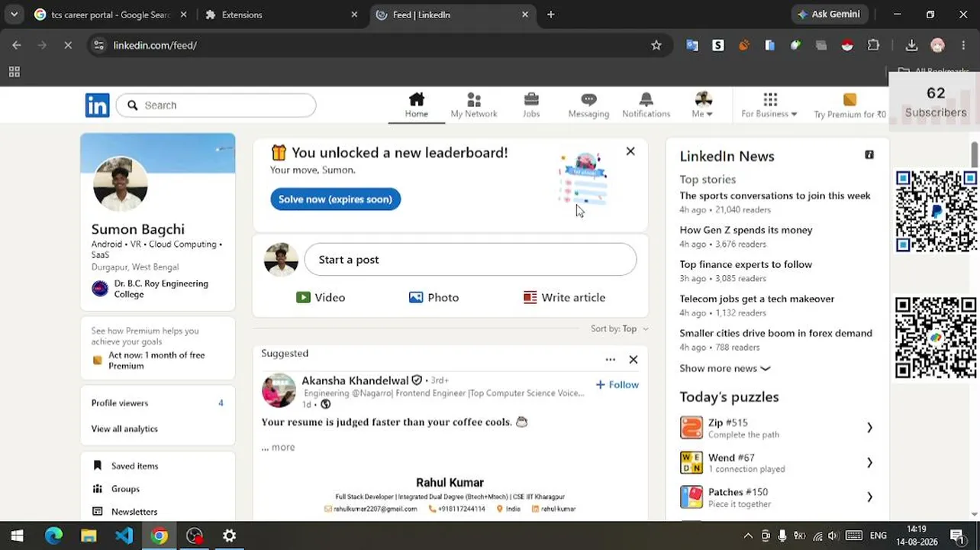Go to LinkedIn Home feed
Screen dimensions: 980x550
pyautogui.click(x=416, y=105)
